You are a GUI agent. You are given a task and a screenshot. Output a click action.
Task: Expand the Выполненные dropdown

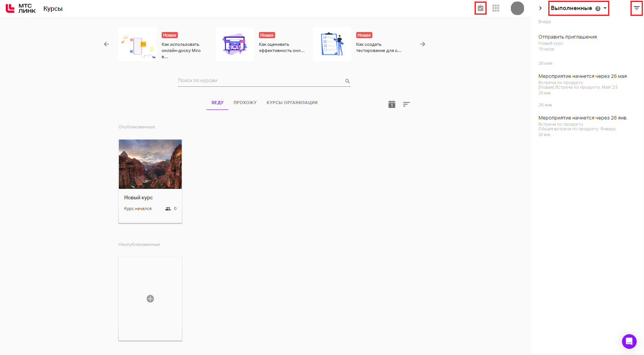578,8
